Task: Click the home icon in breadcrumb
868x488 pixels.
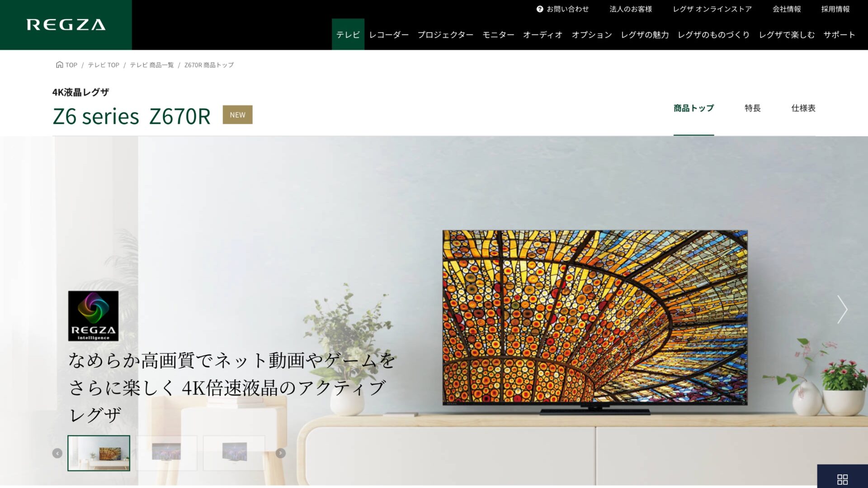Action: pos(59,65)
